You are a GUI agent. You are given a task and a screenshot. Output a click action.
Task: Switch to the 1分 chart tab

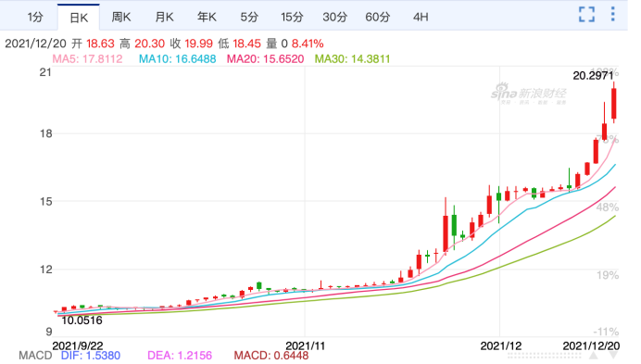point(35,18)
